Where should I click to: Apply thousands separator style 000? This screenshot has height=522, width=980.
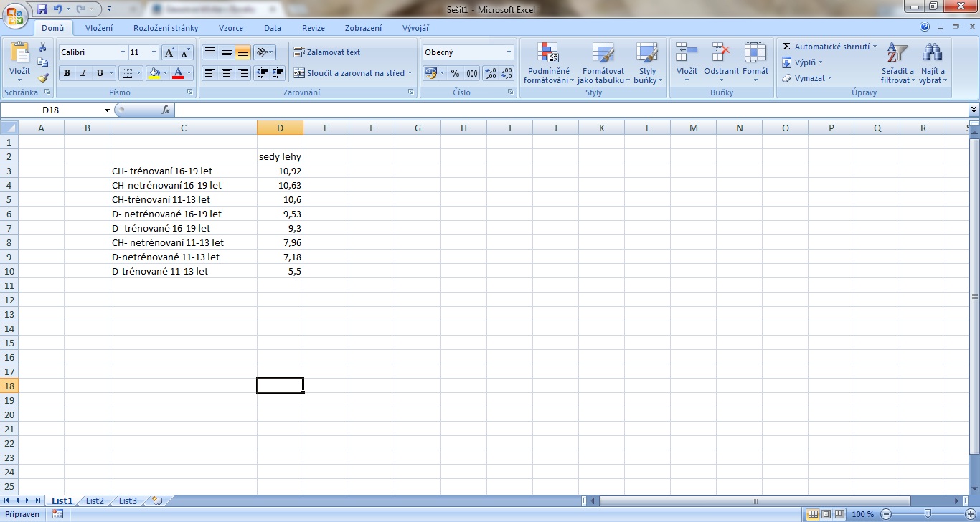pyautogui.click(x=471, y=73)
